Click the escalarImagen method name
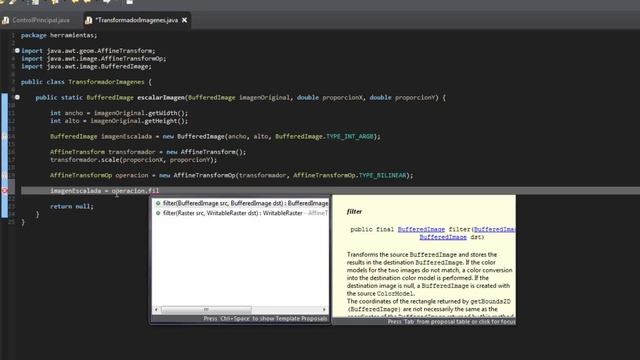 click(x=161, y=97)
